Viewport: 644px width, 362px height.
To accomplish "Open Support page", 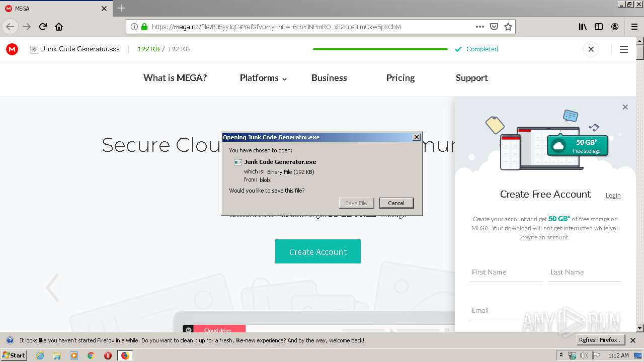I will [471, 78].
